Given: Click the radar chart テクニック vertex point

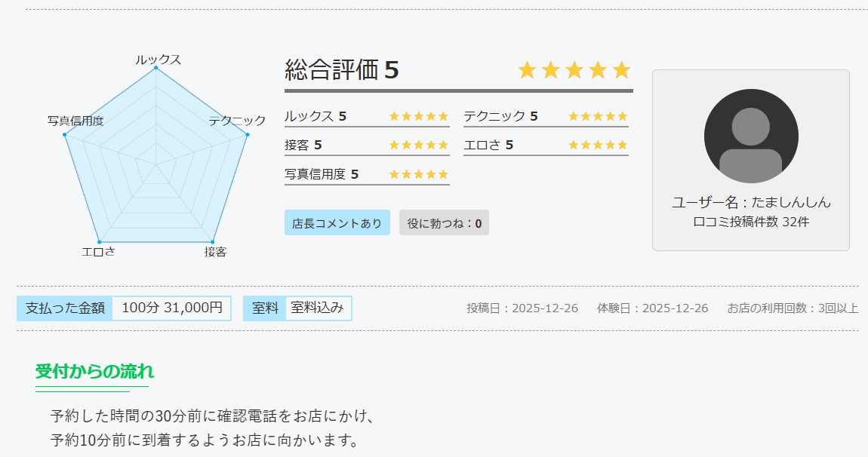Looking at the screenshot, I should [x=248, y=135].
